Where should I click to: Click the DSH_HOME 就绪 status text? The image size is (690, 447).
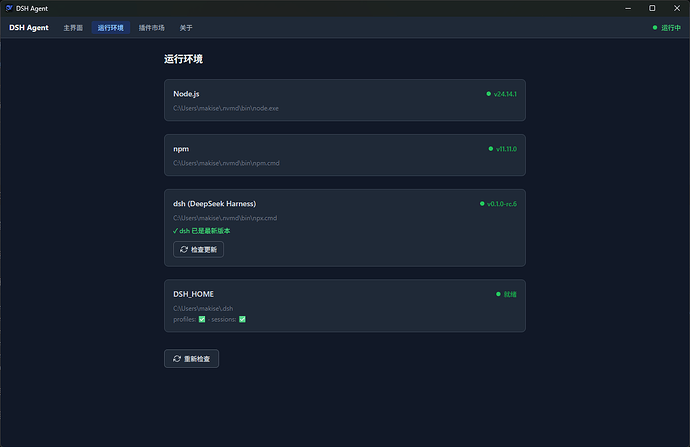[510, 294]
